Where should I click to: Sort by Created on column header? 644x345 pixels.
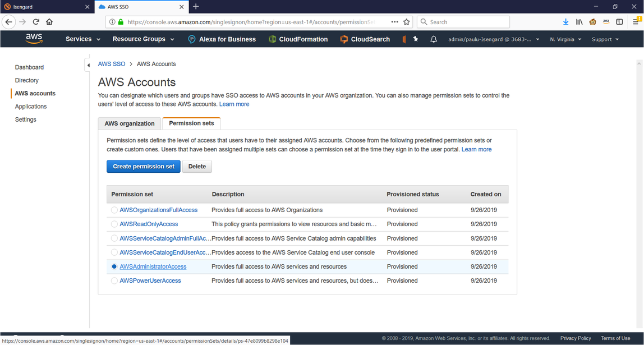486,194
